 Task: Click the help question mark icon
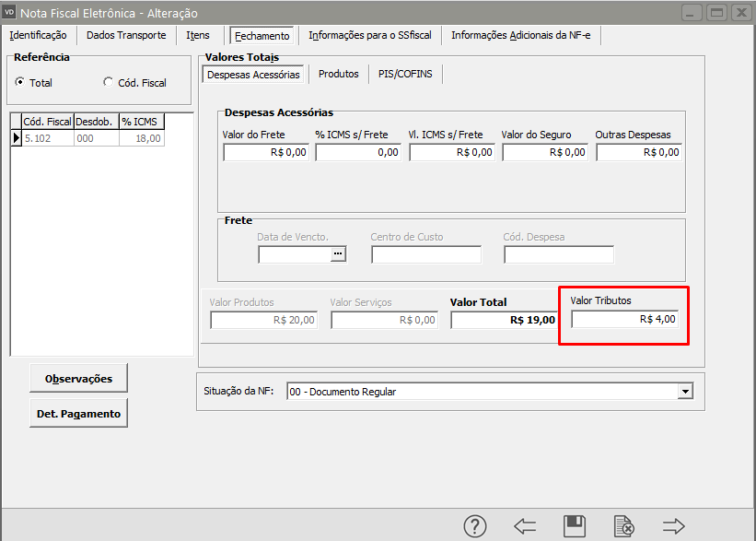tap(475, 526)
